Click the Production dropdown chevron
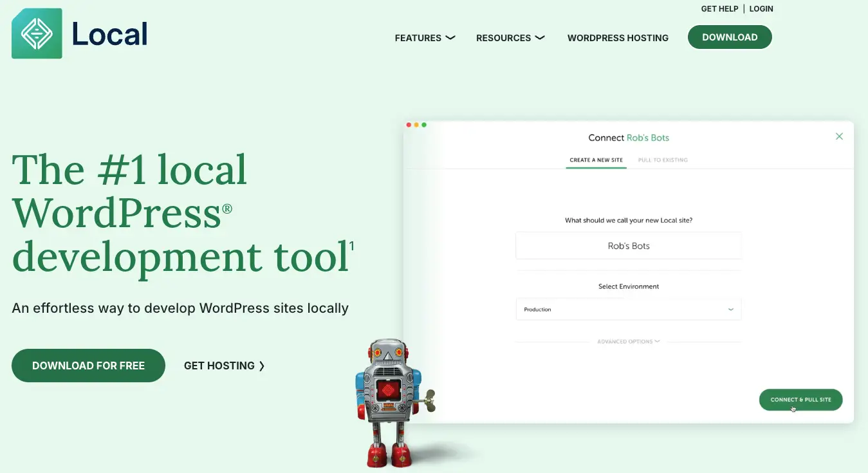This screenshot has height=473, width=868. click(x=731, y=310)
